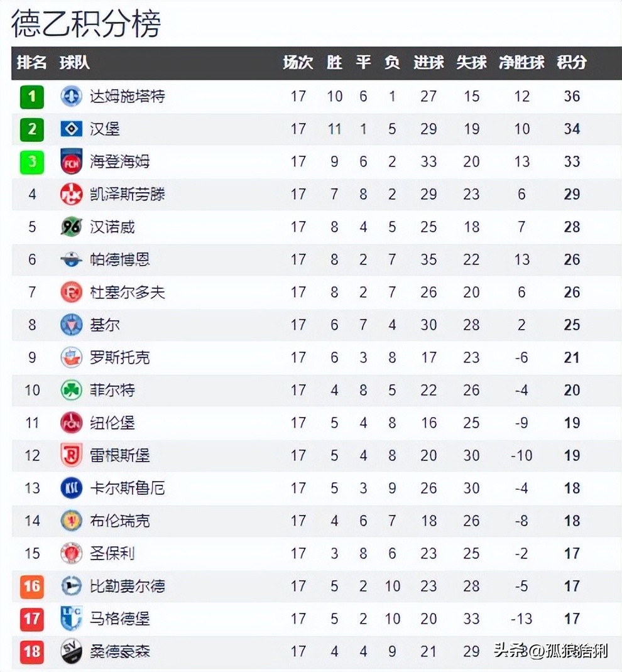Viewport: 622px width, 672px height.
Task: Click the 德乙积分榜 title heading
Action: point(86,24)
